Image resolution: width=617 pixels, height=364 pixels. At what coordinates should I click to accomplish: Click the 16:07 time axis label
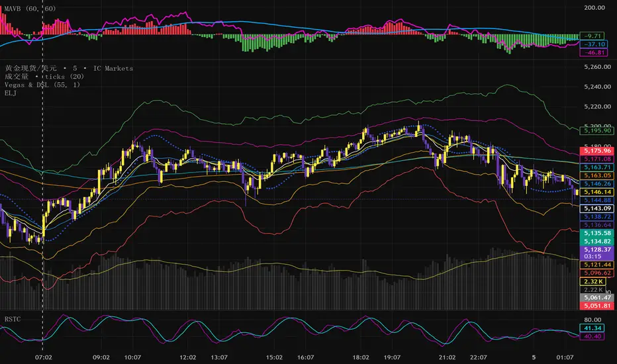coord(306,357)
